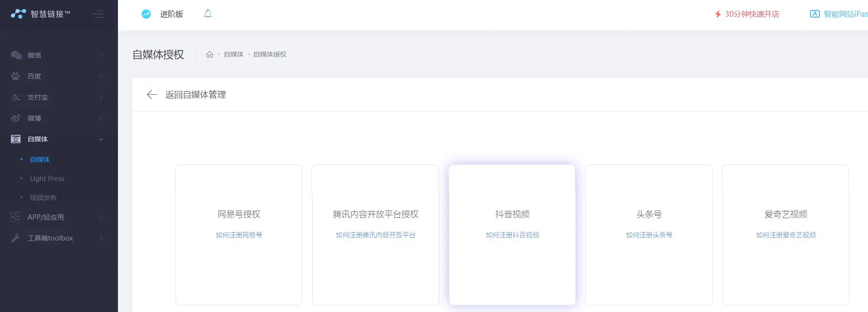Click the Weibo icon in sidebar
The height and width of the screenshot is (312, 868).
(x=16, y=118)
